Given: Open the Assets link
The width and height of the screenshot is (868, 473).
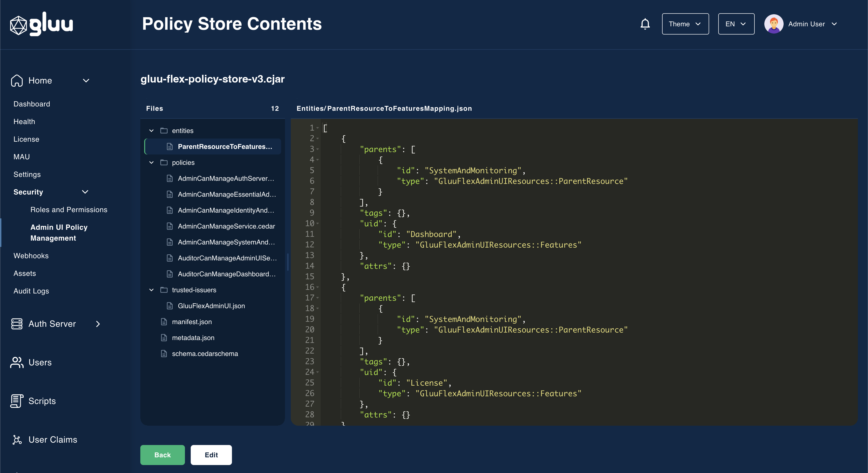Looking at the screenshot, I should (25, 274).
